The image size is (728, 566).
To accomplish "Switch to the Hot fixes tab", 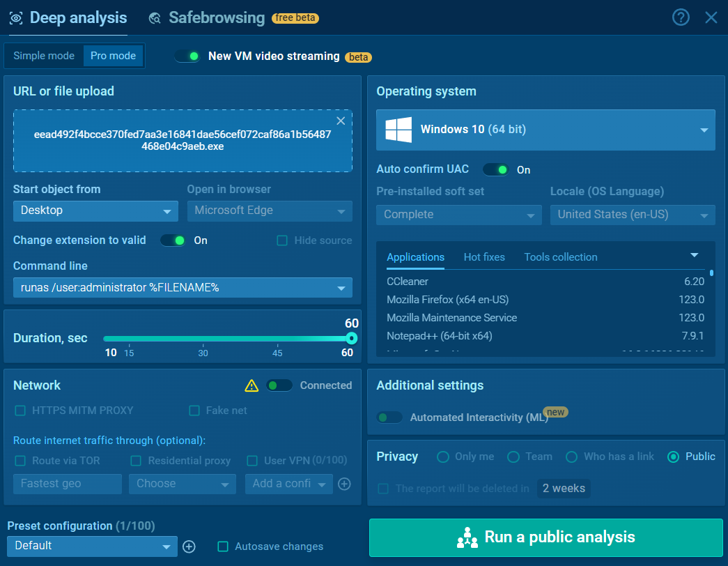I will click(x=484, y=257).
